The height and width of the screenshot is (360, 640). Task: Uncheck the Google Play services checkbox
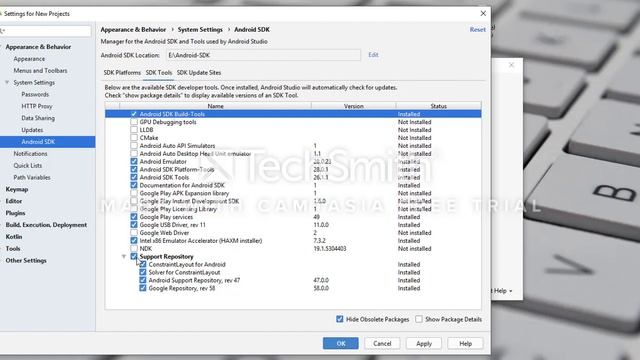pos(134,217)
